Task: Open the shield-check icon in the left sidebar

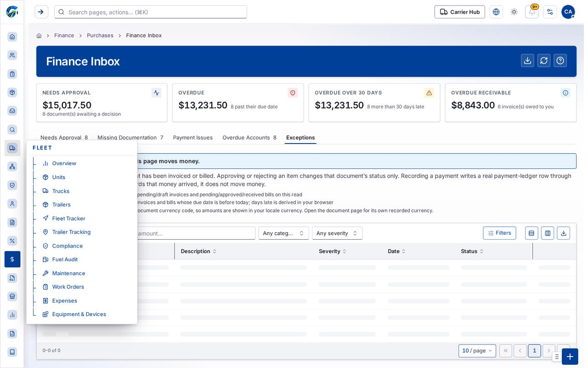Action: click(x=12, y=185)
